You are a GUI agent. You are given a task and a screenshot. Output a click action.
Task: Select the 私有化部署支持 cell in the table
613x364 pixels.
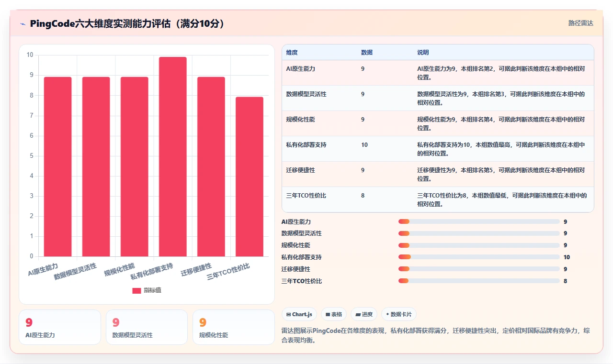pos(306,144)
